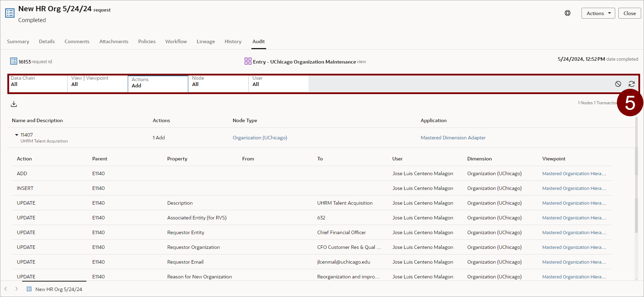Click the download audit icon
The height and width of the screenshot is (297, 644).
click(14, 104)
